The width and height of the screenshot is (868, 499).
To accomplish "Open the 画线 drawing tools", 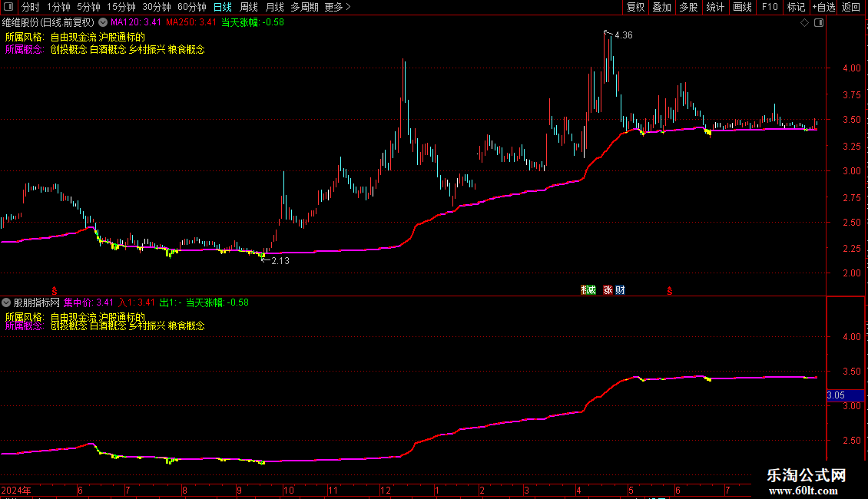I will coord(742,7).
